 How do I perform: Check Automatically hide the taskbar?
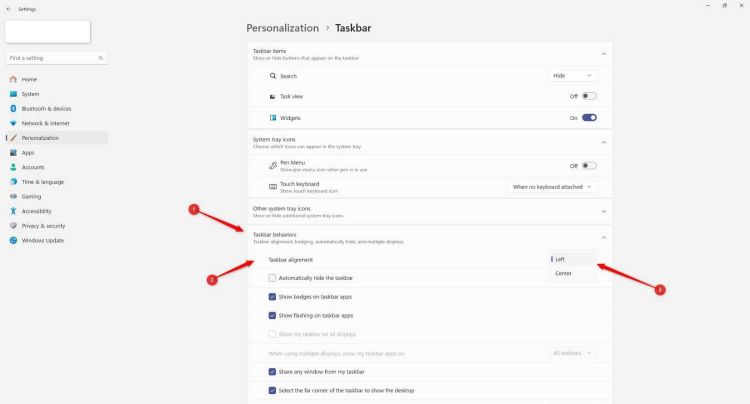click(x=272, y=277)
